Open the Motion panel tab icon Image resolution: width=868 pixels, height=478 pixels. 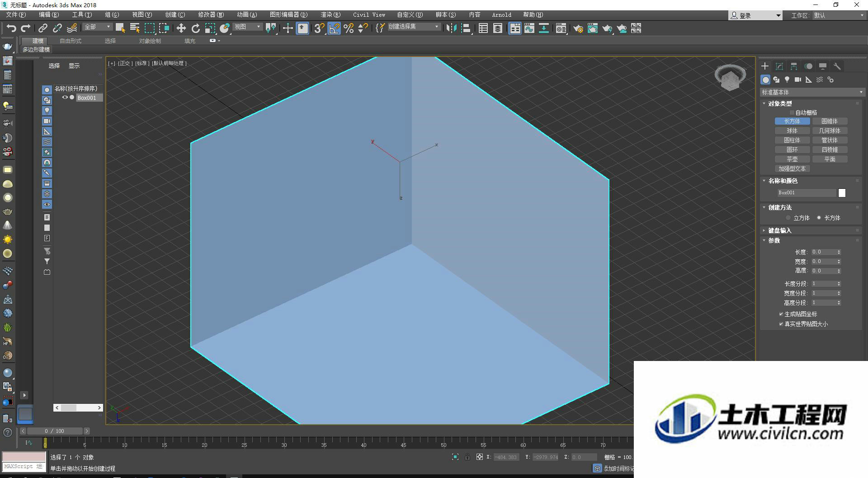[808, 66]
